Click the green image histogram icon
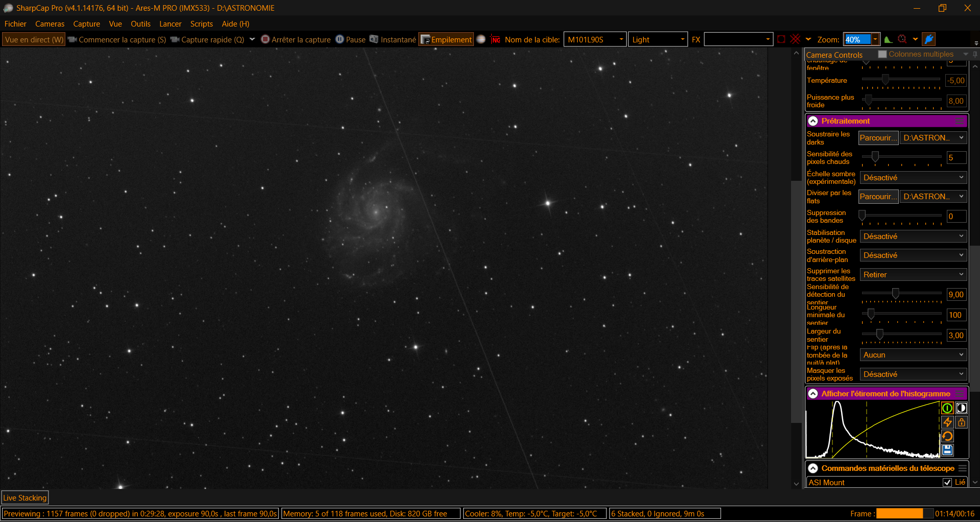 tap(888, 39)
